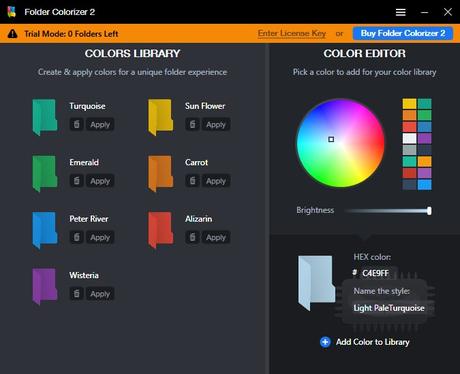This screenshot has height=374, width=460.
Task: Apply the Sun Flower color
Action: [x=216, y=124]
